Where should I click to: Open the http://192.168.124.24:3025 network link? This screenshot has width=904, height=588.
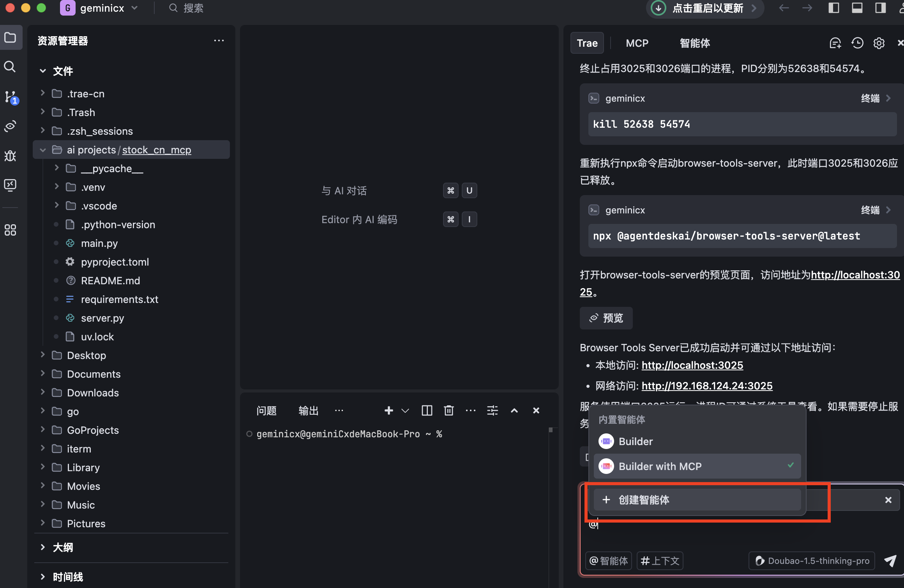click(707, 386)
